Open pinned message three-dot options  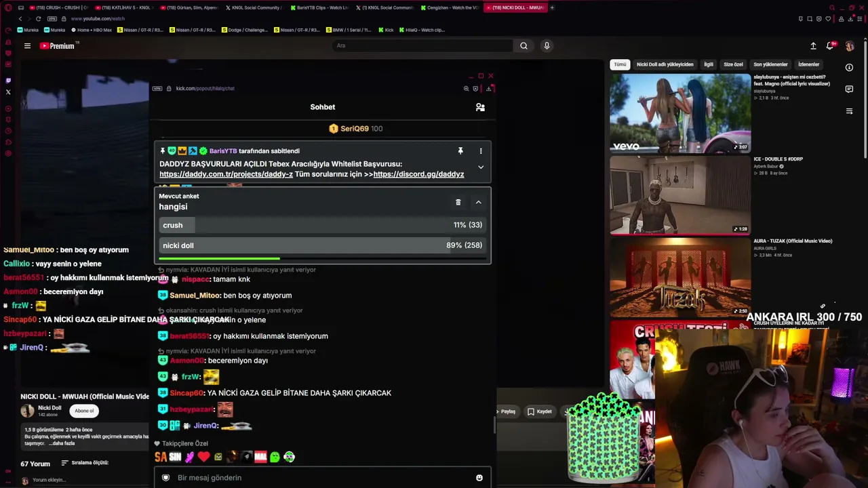481,151
